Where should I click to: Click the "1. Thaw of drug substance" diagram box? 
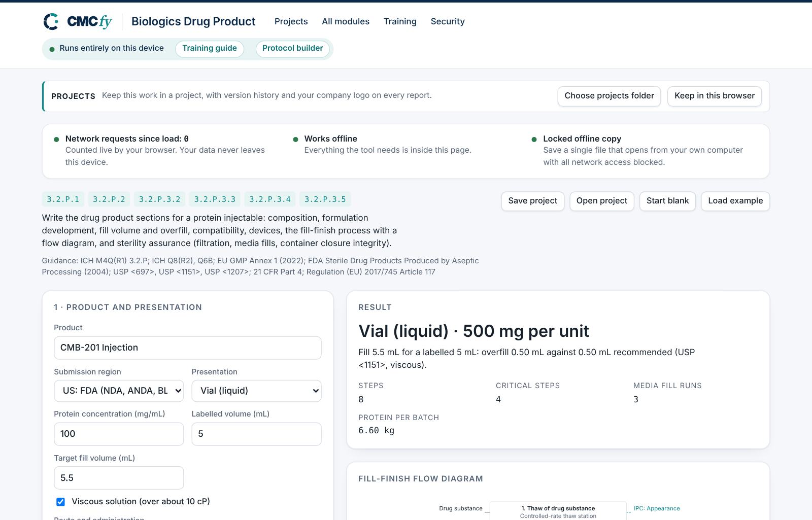click(x=558, y=511)
